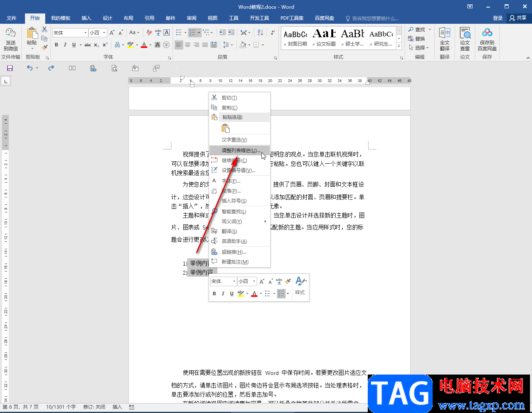Apply the 论文标题 style
The width and height of the screenshot is (532, 413).
325,38
